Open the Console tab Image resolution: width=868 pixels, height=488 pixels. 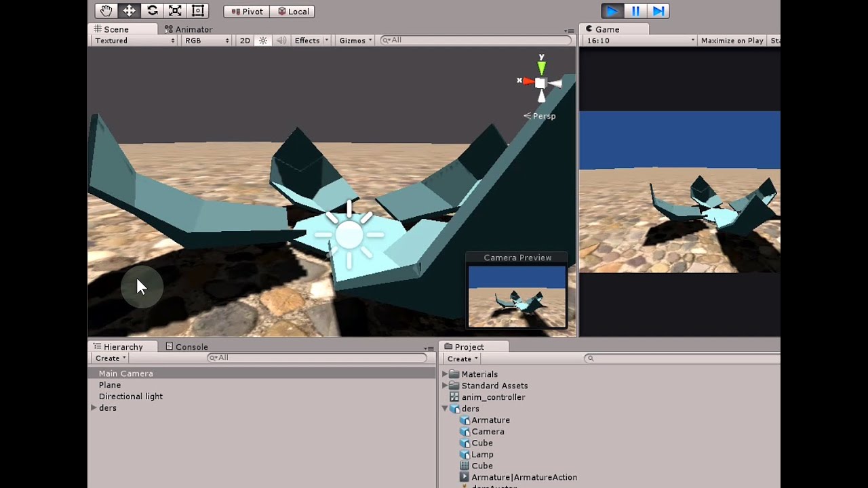pyautogui.click(x=186, y=347)
